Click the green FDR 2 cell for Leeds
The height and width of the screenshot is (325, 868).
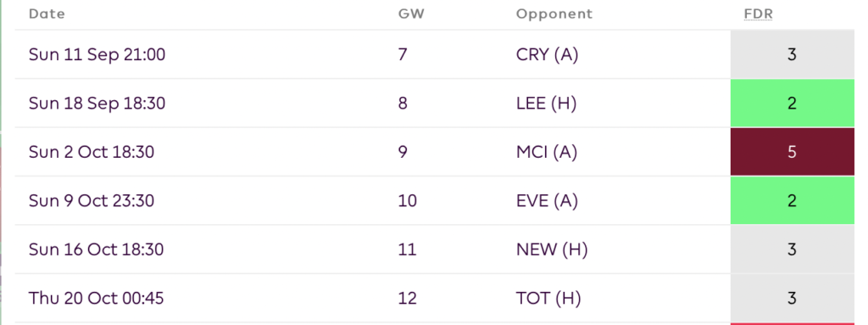pyautogui.click(x=793, y=104)
